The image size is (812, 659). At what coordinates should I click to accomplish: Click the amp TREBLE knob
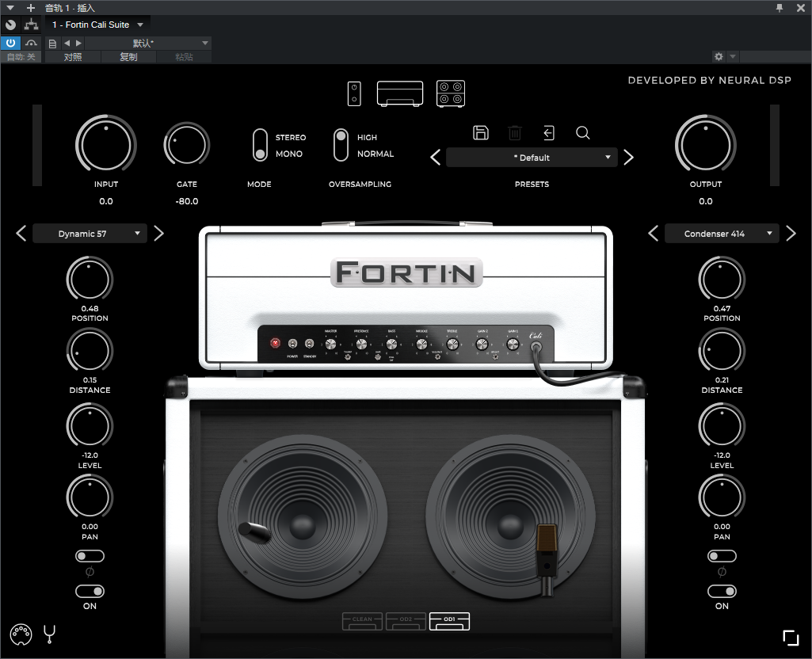coord(452,344)
